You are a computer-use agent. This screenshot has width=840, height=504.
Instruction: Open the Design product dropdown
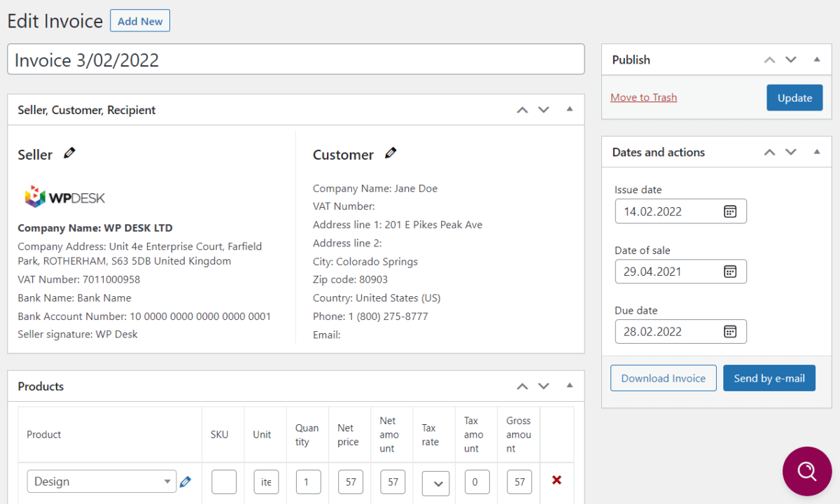(101, 481)
